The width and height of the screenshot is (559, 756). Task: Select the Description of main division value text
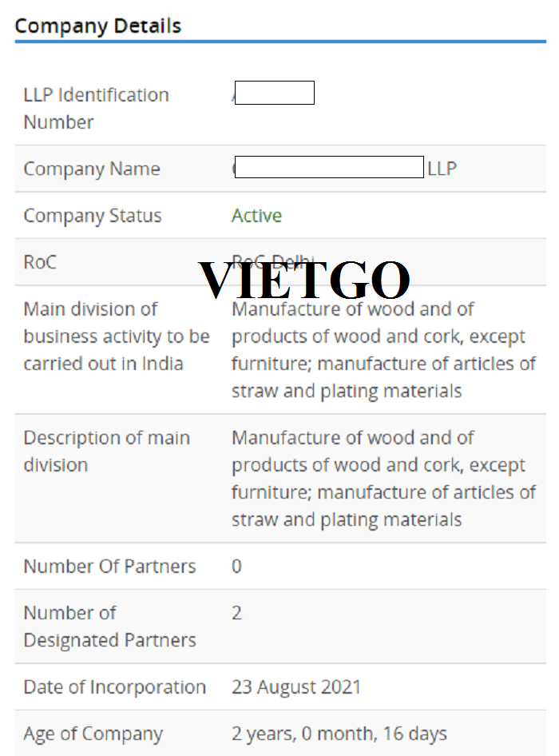pos(383,478)
